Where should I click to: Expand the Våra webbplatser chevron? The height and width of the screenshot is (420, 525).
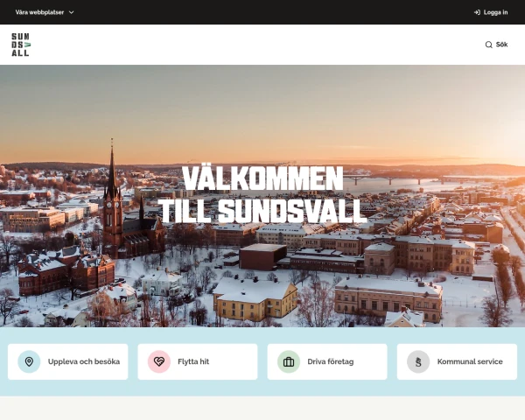(72, 12)
